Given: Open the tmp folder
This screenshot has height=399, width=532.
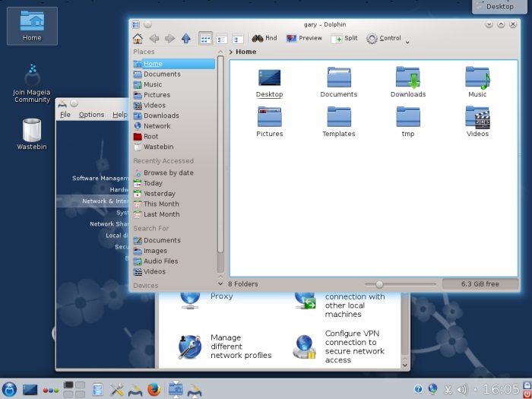Looking at the screenshot, I should (408, 122).
